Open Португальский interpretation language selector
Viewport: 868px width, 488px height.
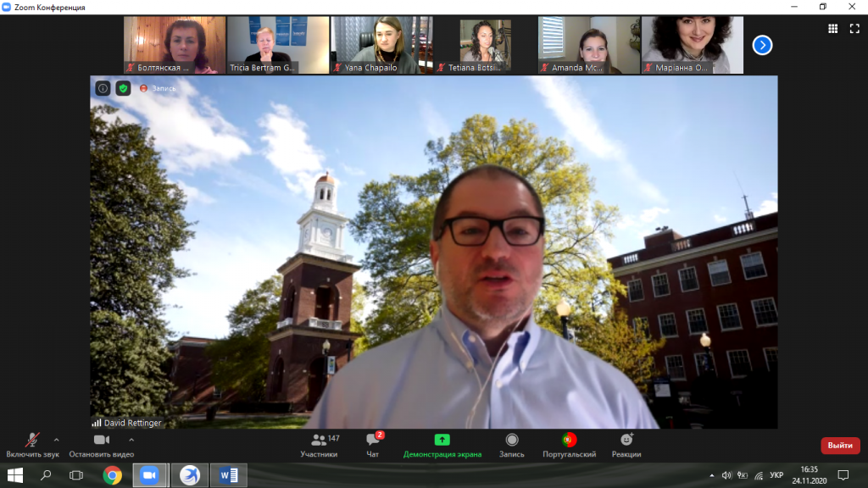(x=569, y=446)
